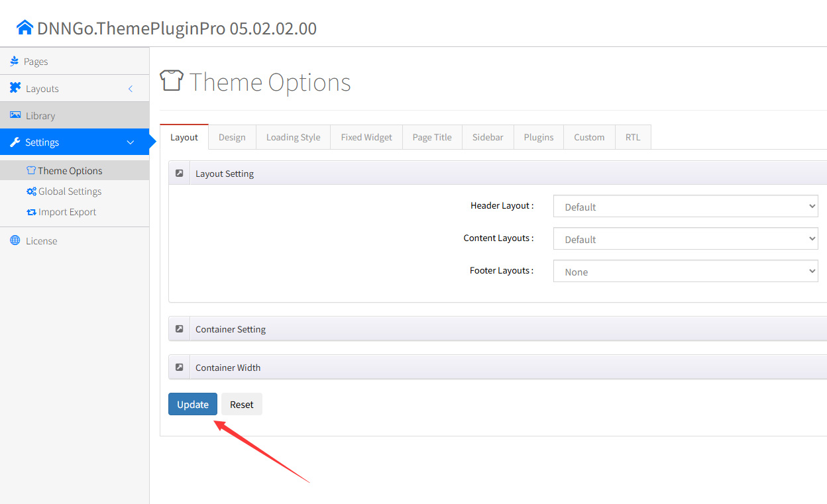Click the Theme Options shirt icon in sidebar

coord(31,170)
